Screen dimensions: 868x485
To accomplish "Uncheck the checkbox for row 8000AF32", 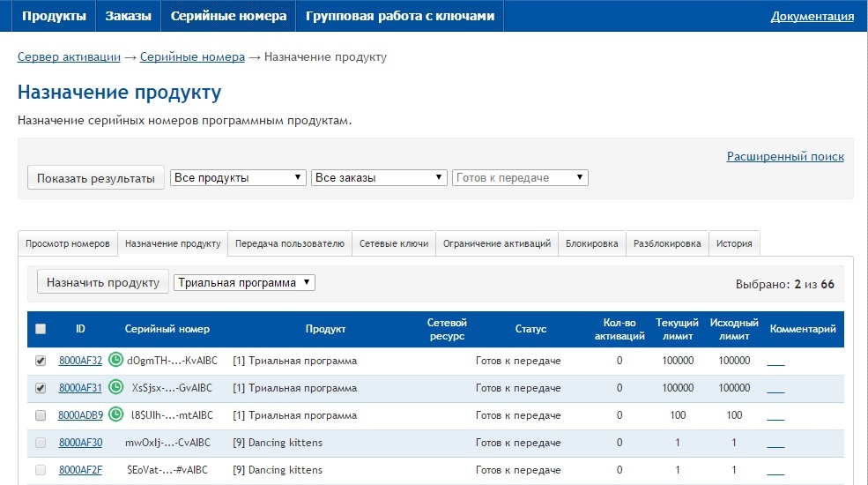I will [41, 361].
